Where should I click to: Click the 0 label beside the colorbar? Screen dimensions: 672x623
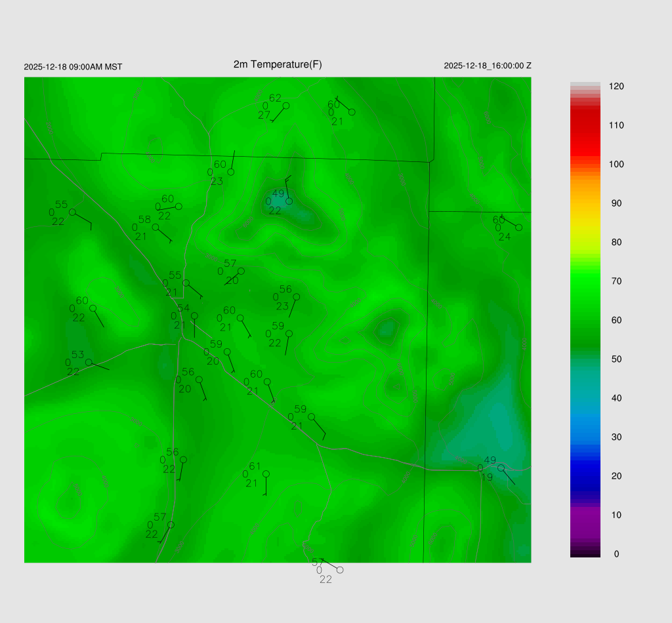pos(616,554)
